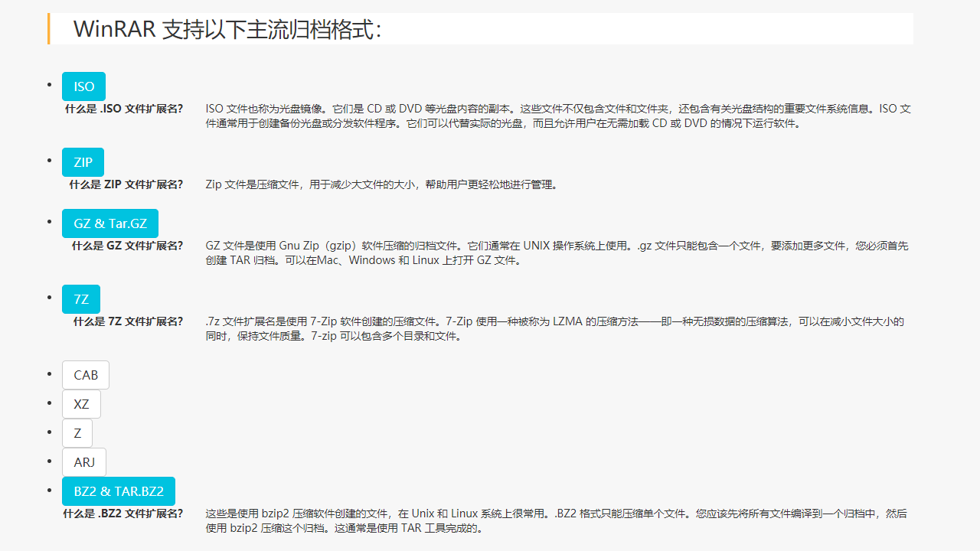Expand the XZ format button
Screen dimensions: 980x551
[81, 404]
